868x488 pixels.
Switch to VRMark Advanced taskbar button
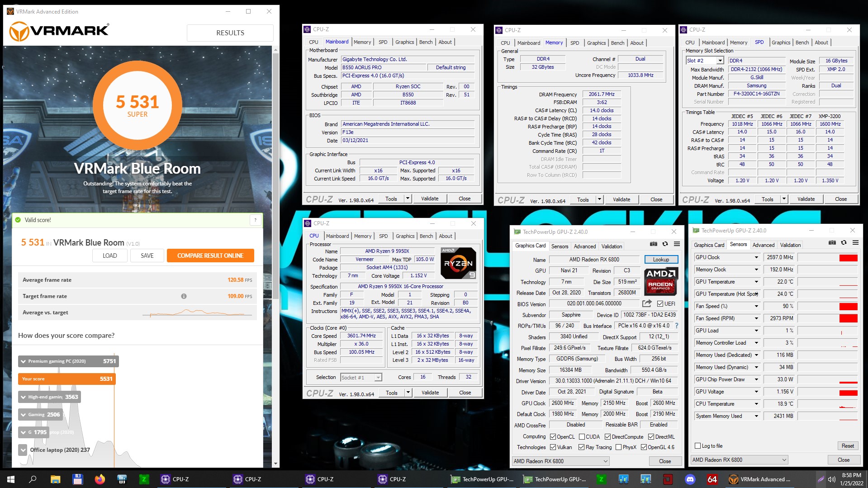(761, 479)
